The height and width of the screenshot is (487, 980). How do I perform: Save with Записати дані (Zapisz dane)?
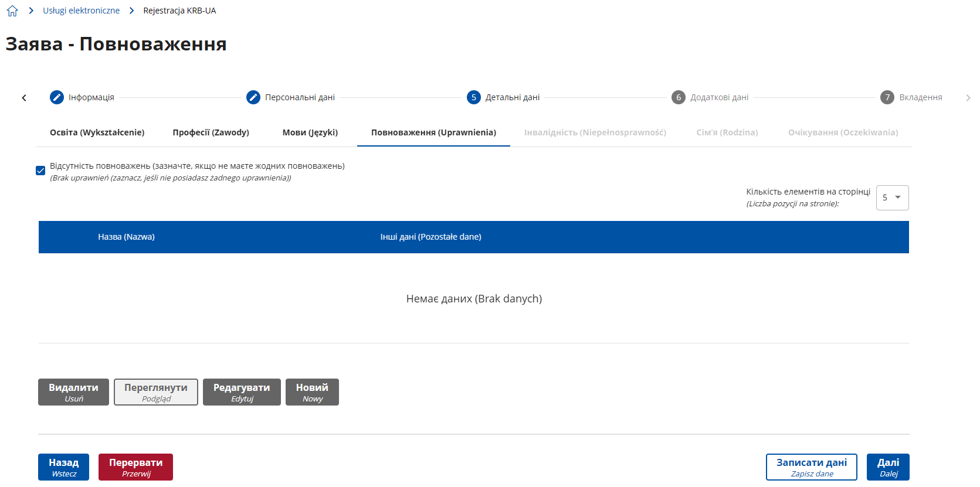click(812, 467)
